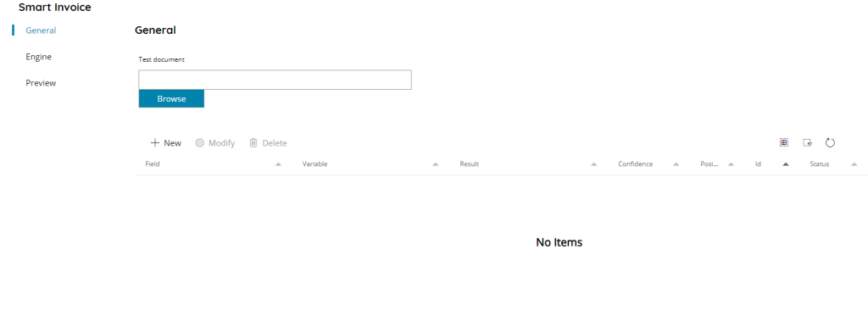Screen dimensions: 868x321
Task: Switch to the Engine section
Action: click(x=39, y=57)
